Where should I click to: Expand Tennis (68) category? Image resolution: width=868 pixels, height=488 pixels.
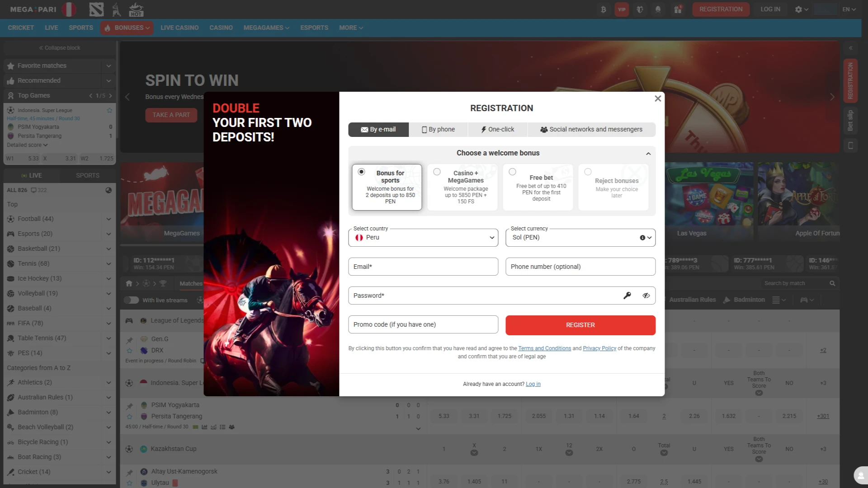[108, 264]
